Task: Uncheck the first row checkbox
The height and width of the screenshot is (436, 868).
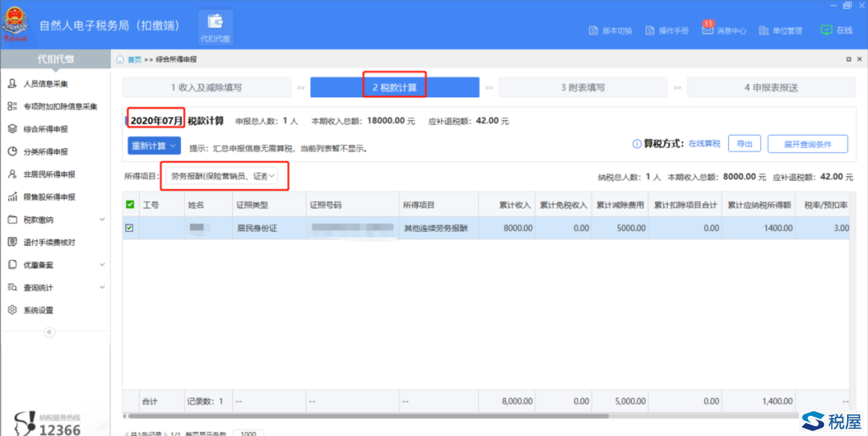Action: pyautogui.click(x=130, y=228)
